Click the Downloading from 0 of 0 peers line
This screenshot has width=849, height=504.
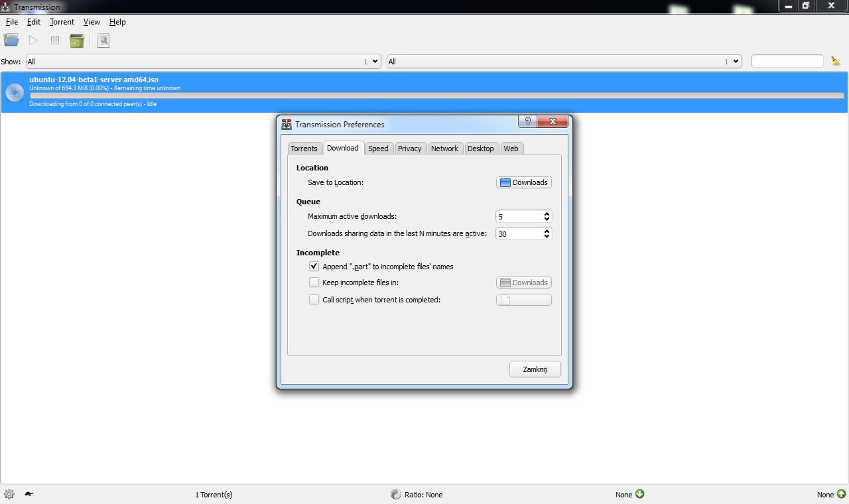click(x=93, y=104)
